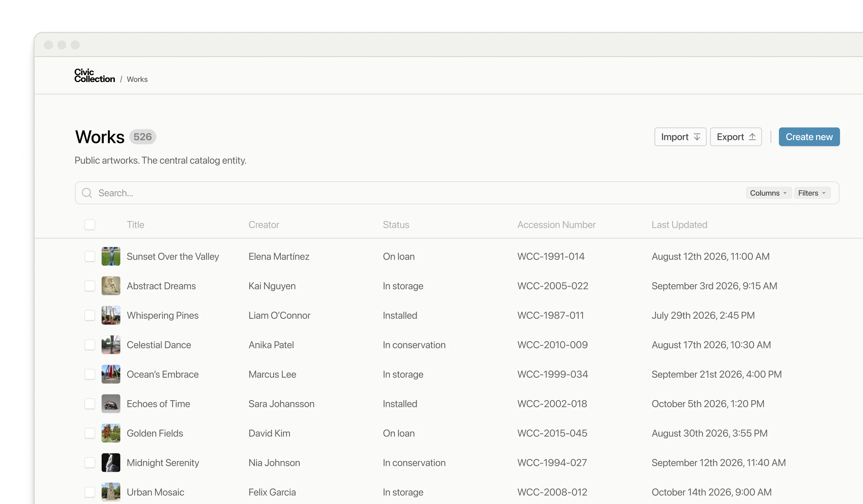Click the title Midnight Serenity
This screenshot has height=504, width=863.
click(x=163, y=463)
